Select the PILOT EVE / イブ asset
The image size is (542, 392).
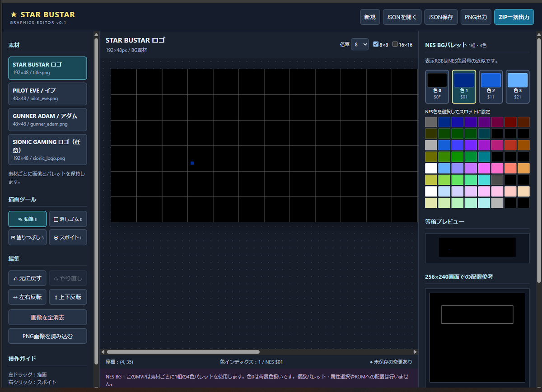47,94
